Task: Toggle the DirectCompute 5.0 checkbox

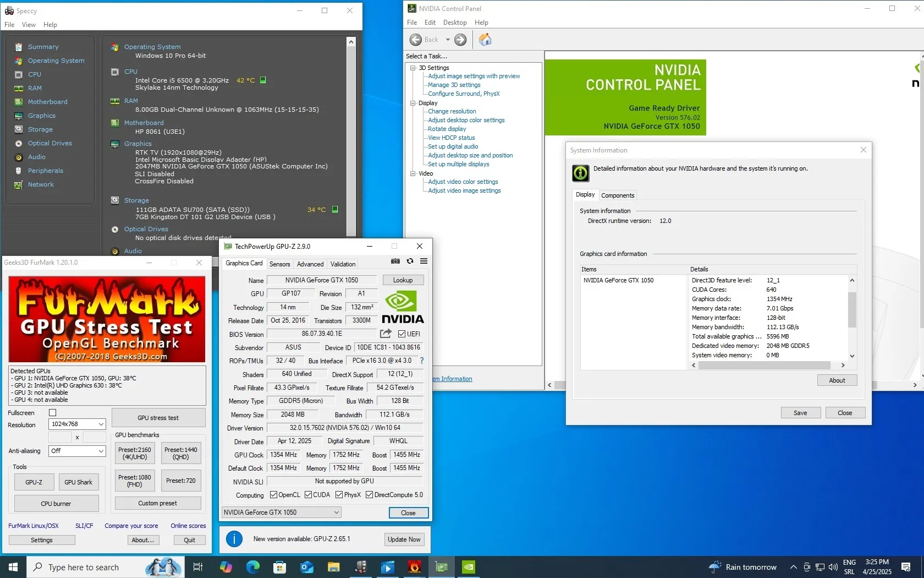Action: [x=370, y=495]
